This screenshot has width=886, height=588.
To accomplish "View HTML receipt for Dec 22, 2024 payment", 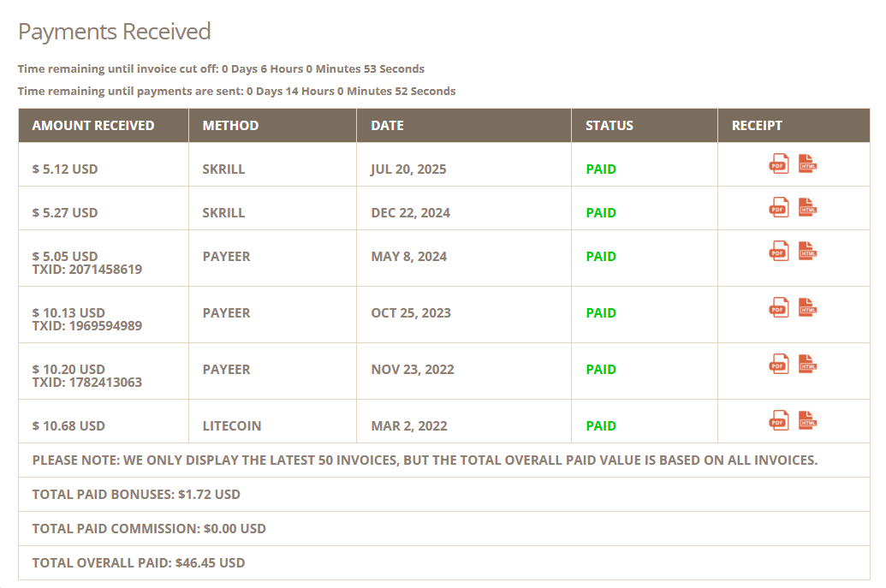I will (807, 207).
